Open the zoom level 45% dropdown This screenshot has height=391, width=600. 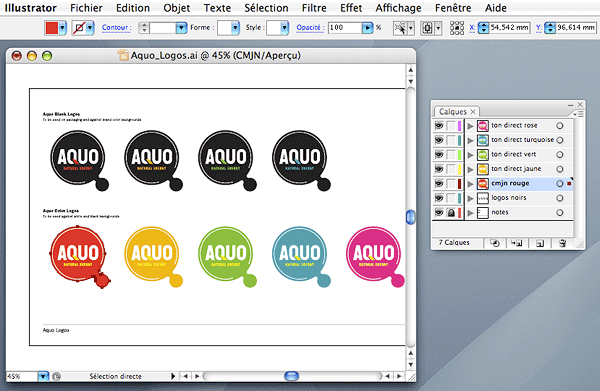[43, 376]
